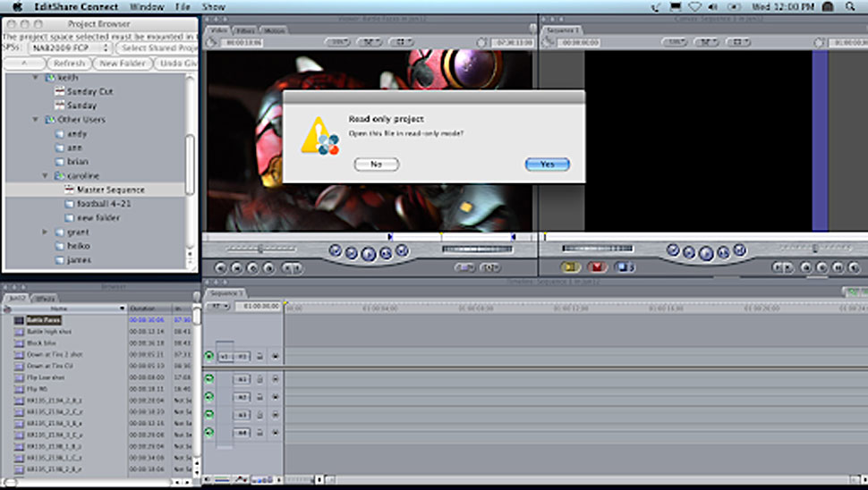Collapse the caroline folder
Viewport: 868px width, 490px height.
pos(46,176)
